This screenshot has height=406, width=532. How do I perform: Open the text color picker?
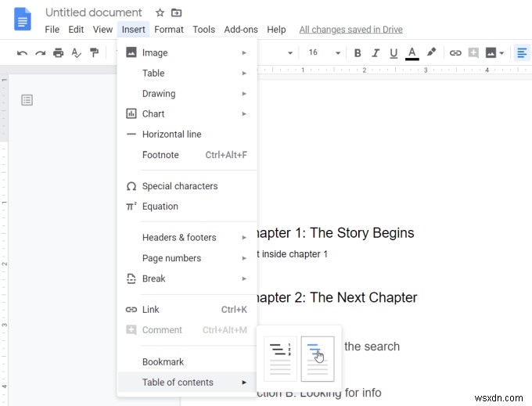(x=412, y=53)
